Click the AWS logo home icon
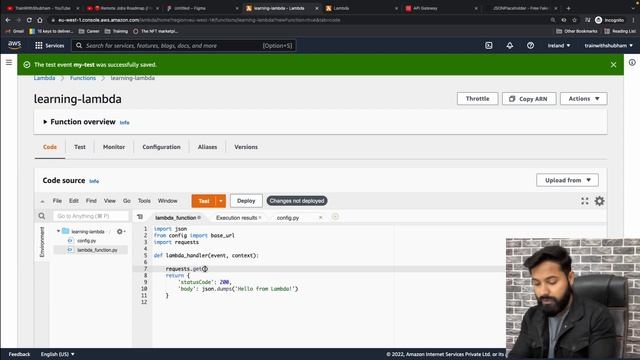This screenshot has width=640, height=360. click(x=14, y=45)
